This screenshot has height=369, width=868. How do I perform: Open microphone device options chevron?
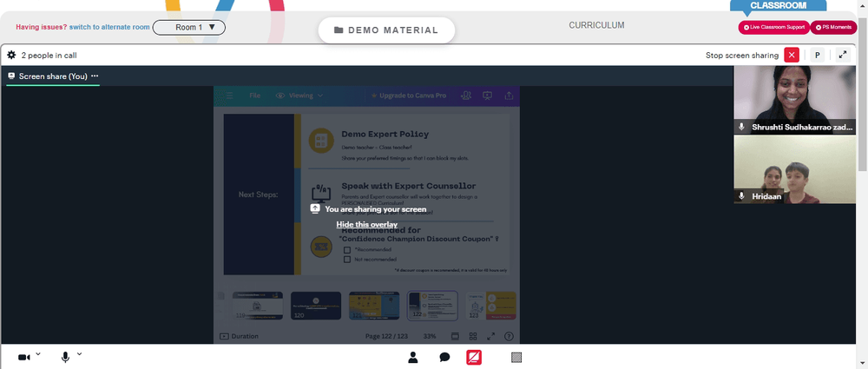80,353
